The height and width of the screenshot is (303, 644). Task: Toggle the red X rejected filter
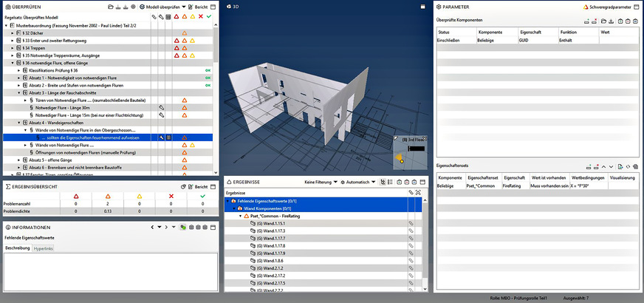coord(201,16)
